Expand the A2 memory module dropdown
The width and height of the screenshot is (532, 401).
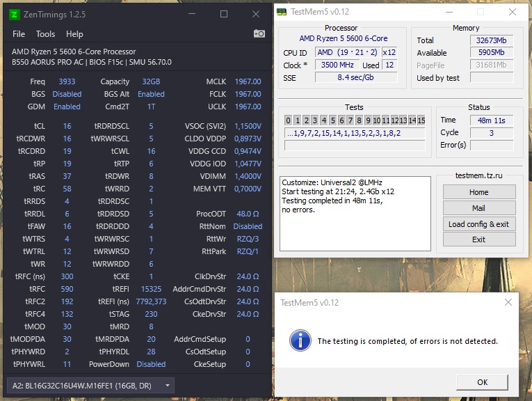pyautogui.click(x=90, y=386)
